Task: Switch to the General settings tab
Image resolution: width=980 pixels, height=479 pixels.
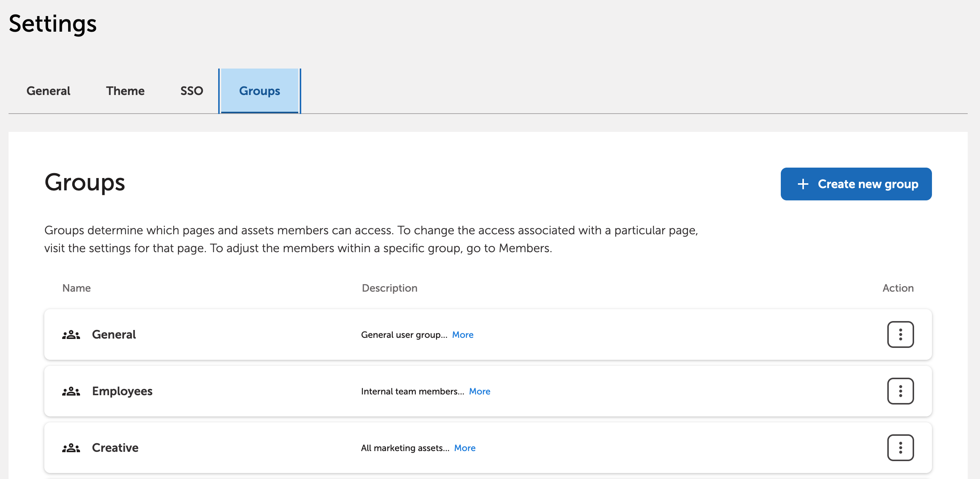Action: 48,91
